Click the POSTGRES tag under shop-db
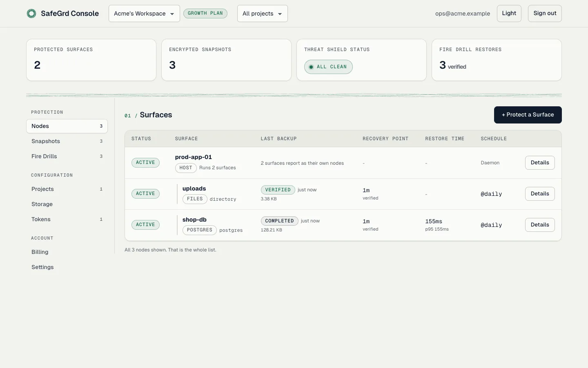Viewport: 588px width, 368px height. coord(199,230)
